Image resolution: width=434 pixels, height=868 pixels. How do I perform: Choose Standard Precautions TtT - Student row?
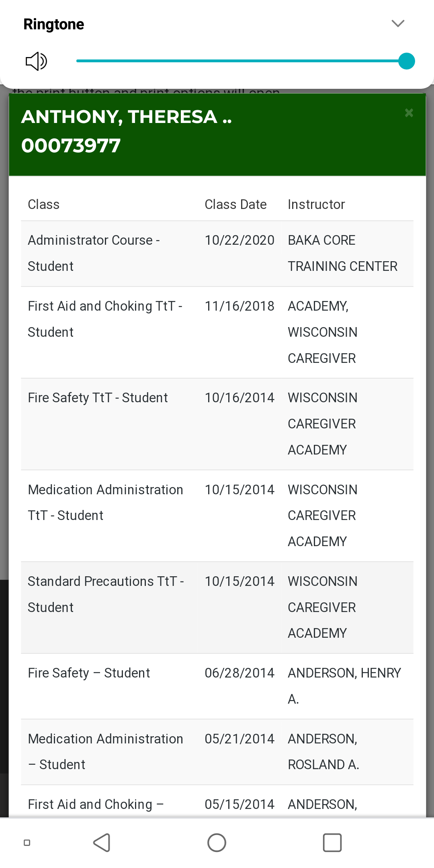click(x=106, y=594)
